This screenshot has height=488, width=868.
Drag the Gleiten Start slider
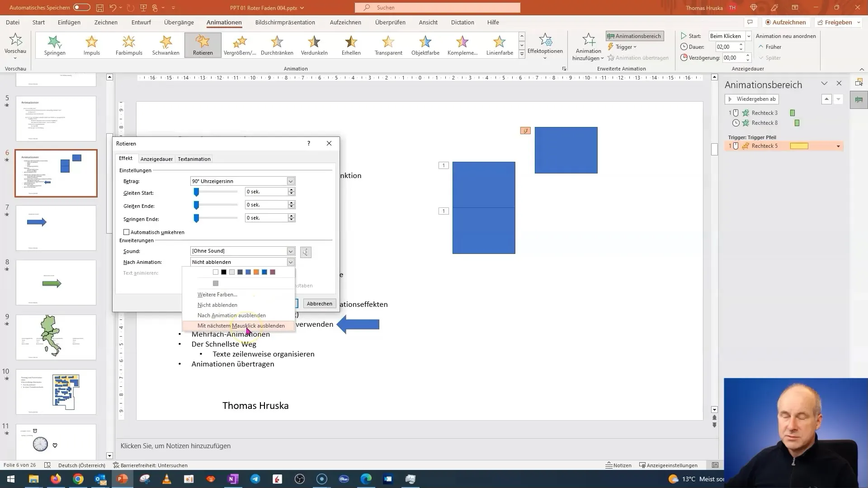[x=197, y=192]
